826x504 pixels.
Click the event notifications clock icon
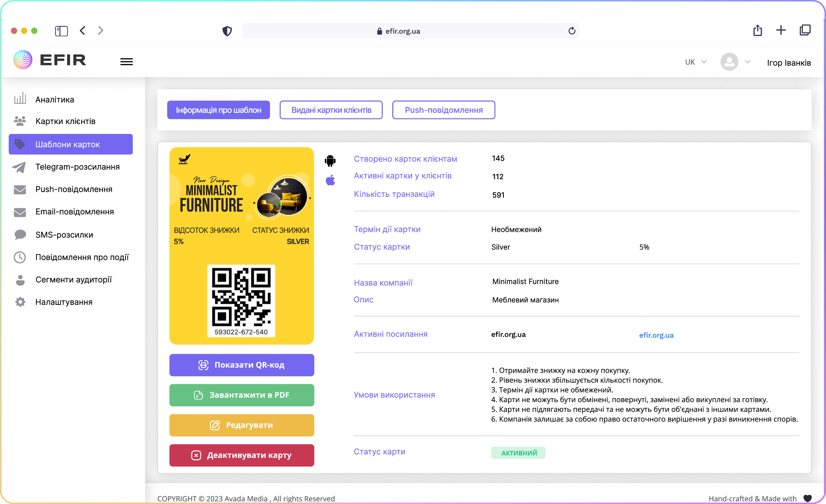pos(20,257)
